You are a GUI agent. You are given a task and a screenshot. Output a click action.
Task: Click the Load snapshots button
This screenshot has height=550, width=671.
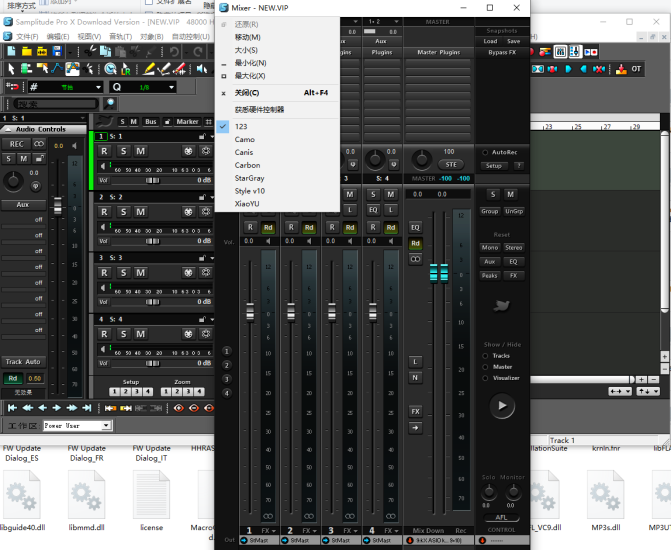pos(490,41)
